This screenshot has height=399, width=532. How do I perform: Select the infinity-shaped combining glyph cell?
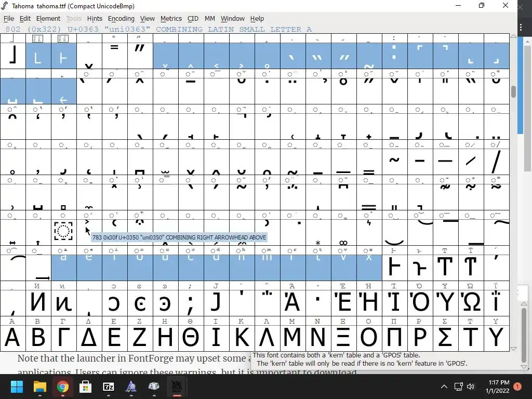(x=344, y=231)
